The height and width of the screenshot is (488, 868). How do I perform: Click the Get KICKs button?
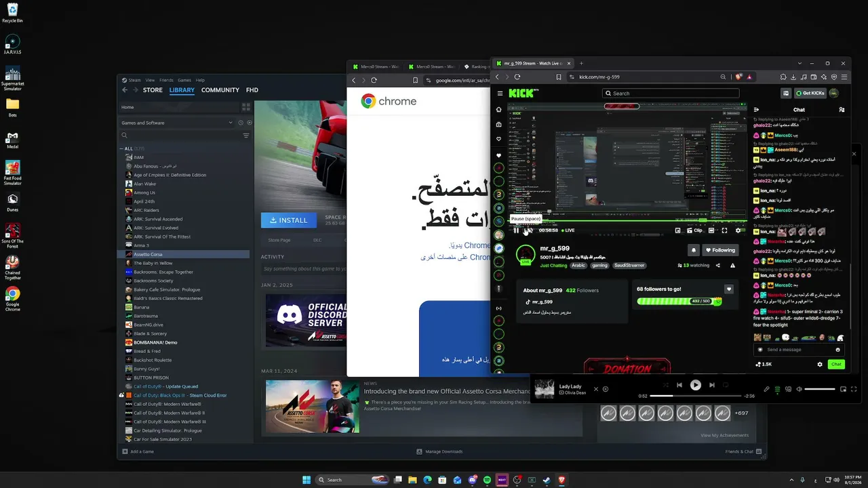tap(810, 94)
